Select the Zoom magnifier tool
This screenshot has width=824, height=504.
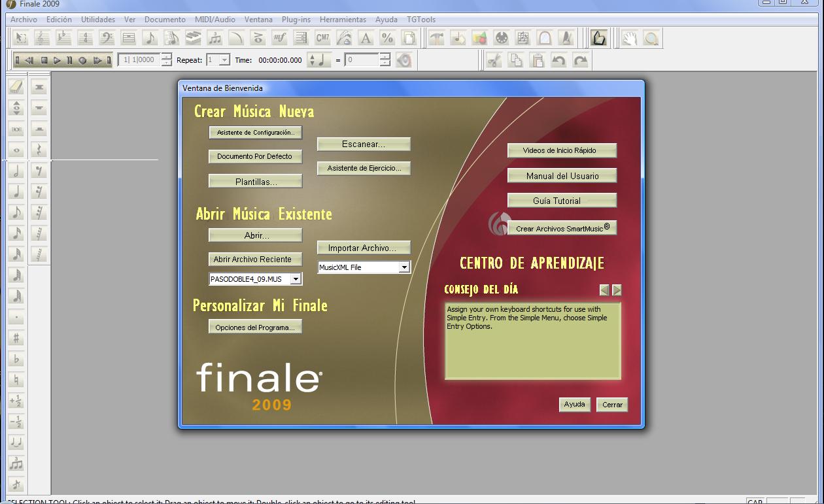[651, 39]
